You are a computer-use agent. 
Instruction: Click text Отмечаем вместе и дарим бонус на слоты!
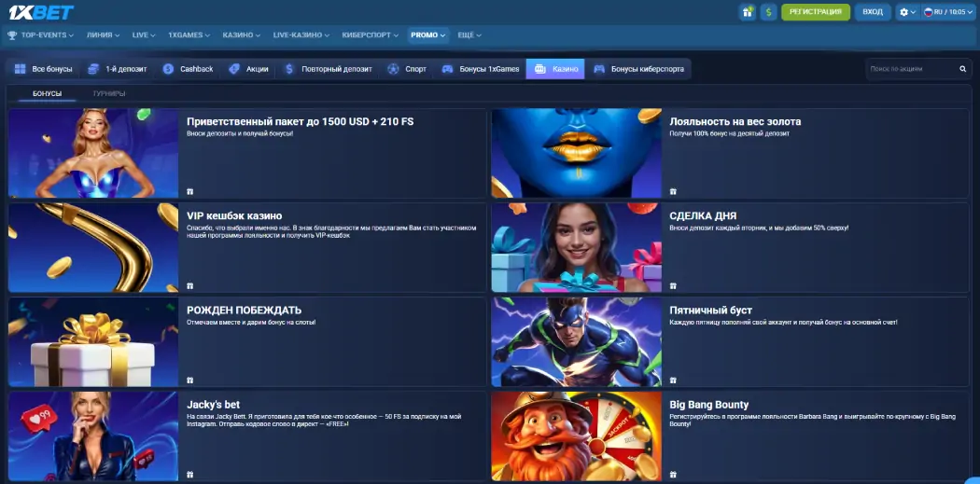[x=251, y=323]
